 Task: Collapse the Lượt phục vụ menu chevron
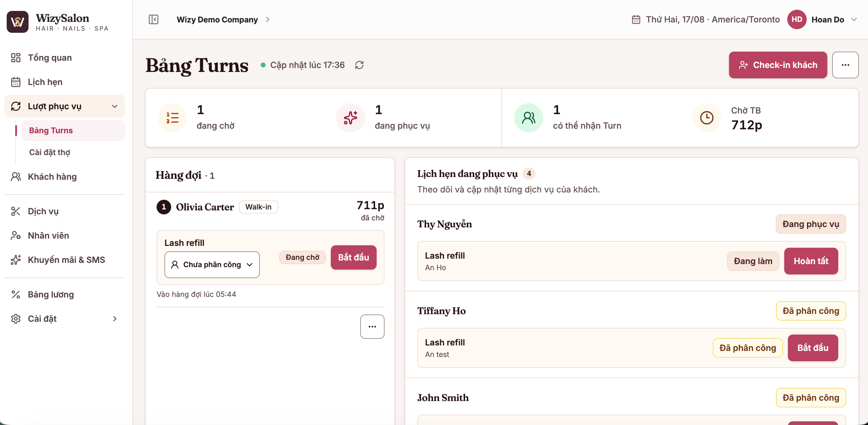click(x=114, y=106)
